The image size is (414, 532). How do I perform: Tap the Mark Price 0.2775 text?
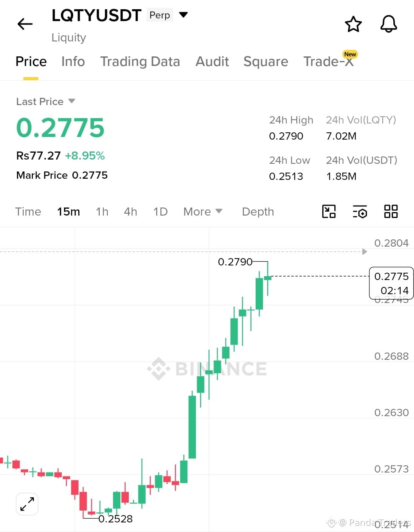pyautogui.click(x=62, y=175)
